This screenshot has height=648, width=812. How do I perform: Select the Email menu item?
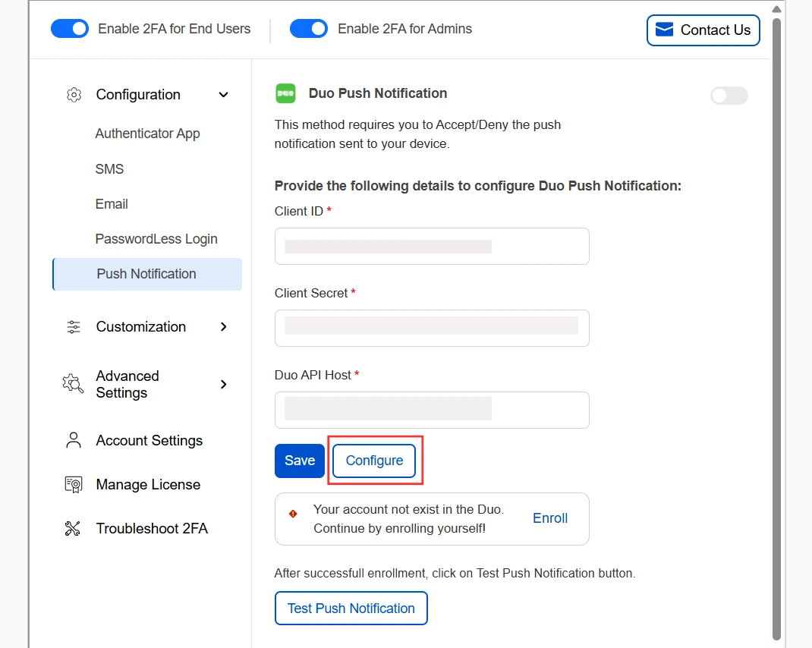coord(112,204)
